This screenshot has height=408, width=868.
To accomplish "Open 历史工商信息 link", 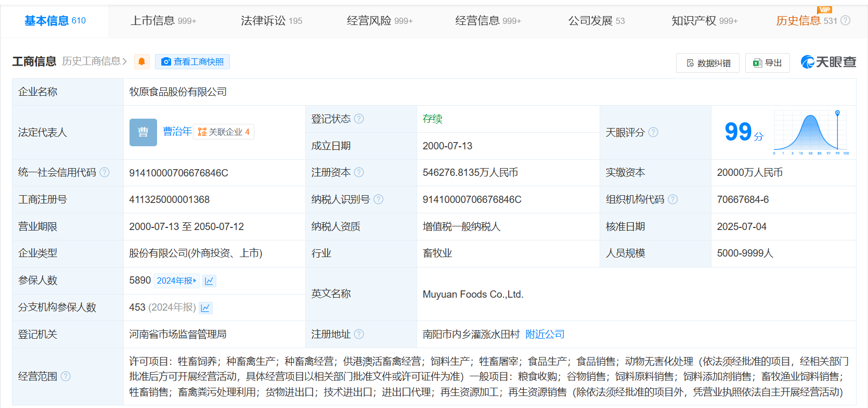I will pos(95,61).
